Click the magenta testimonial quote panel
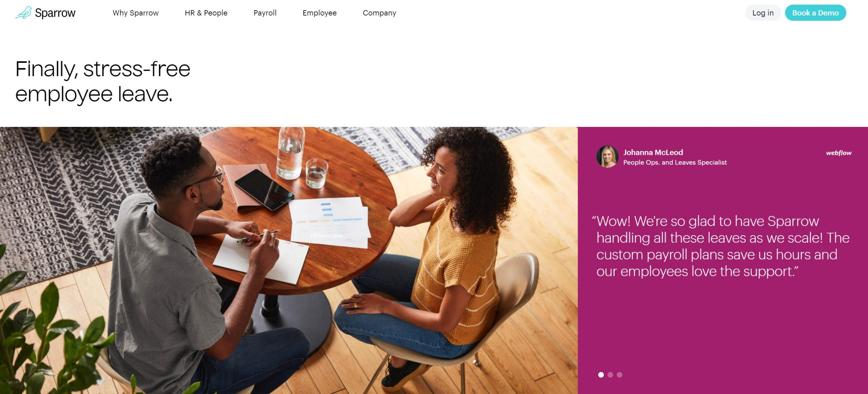868x394 pixels. pyautogui.click(x=723, y=260)
